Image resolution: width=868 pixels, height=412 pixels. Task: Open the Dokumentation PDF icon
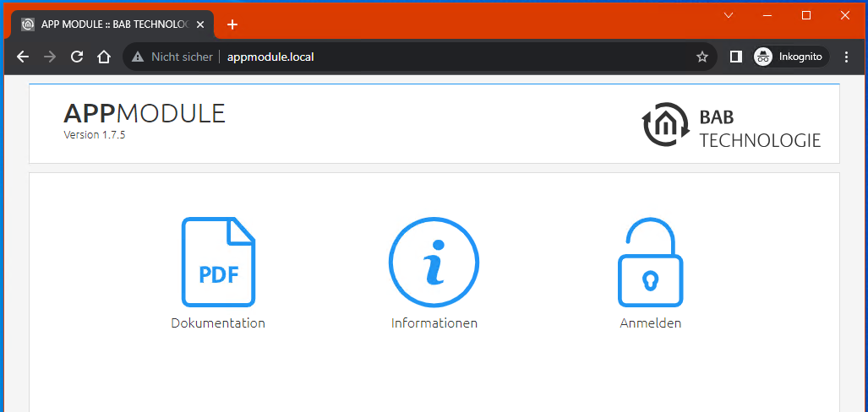click(218, 262)
